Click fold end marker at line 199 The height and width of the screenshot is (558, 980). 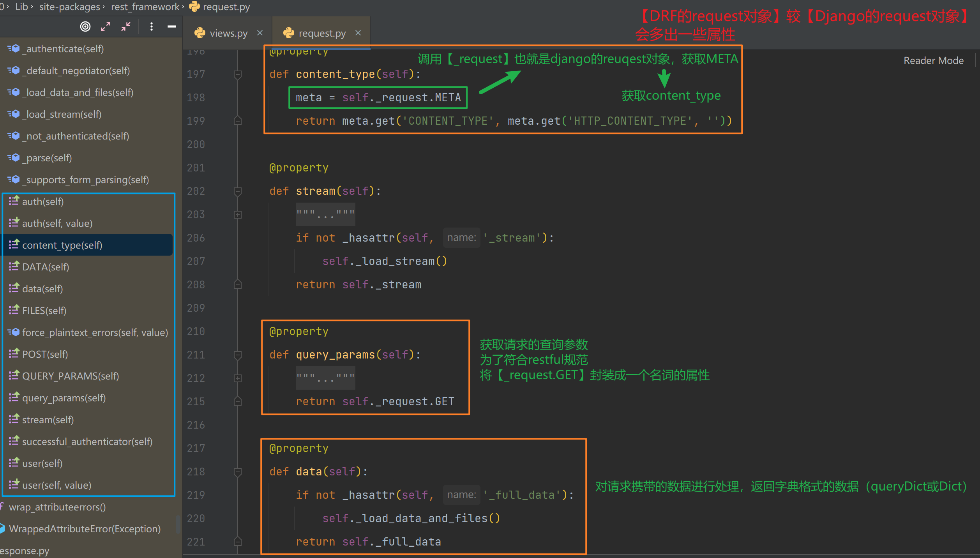(237, 121)
